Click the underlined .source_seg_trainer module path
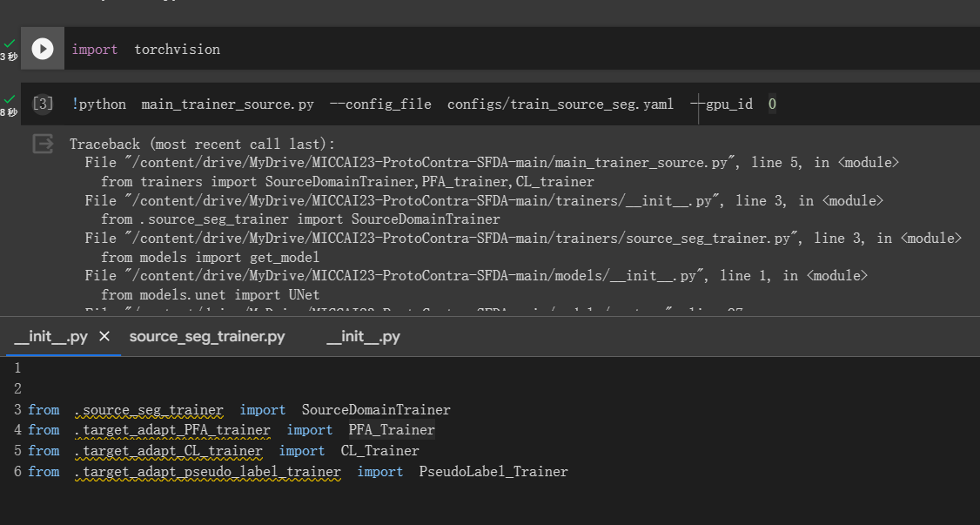The height and width of the screenshot is (525, 980). [x=148, y=409]
